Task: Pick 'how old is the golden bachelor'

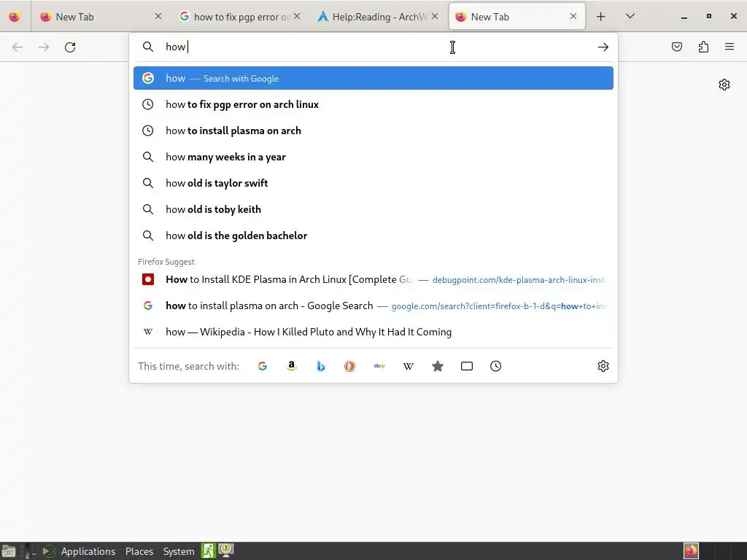Action: point(373,236)
